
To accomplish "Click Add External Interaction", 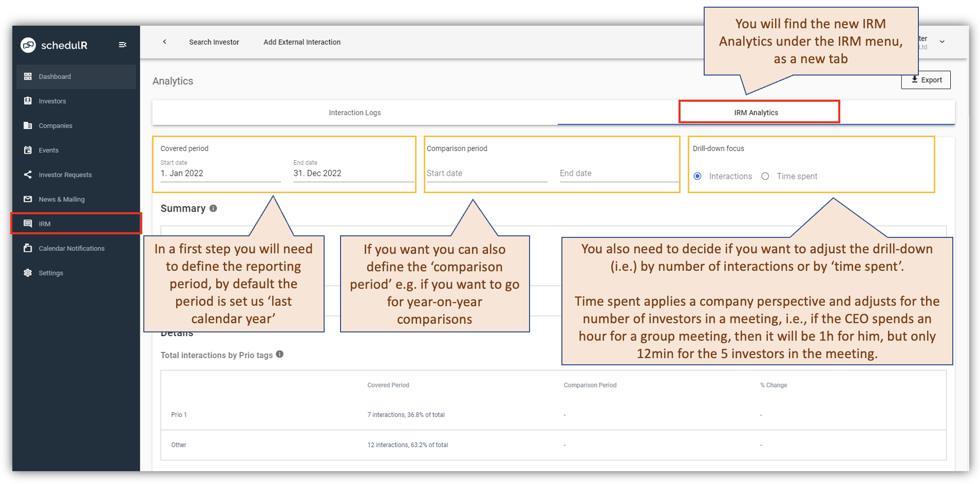I will click(301, 42).
